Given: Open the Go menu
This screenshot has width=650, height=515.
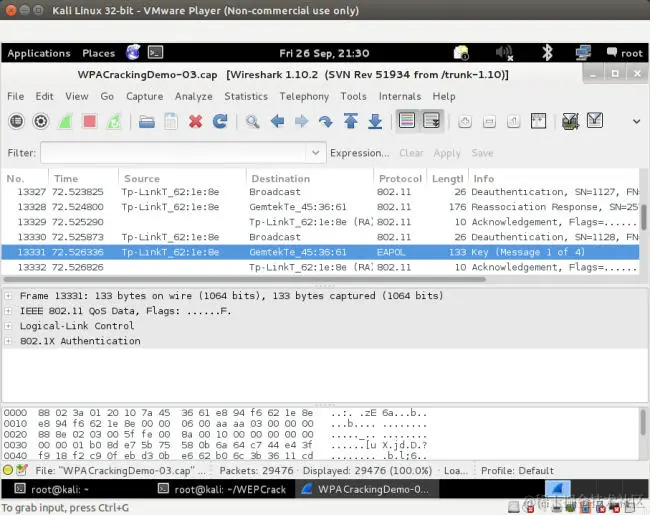Looking at the screenshot, I should (107, 96).
